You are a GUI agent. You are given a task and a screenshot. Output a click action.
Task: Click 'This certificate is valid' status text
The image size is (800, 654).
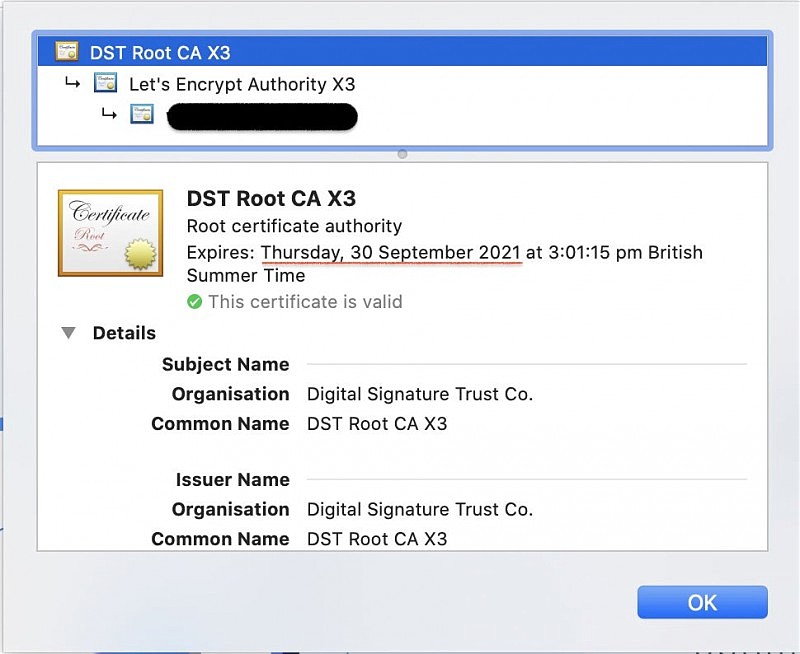pos(305,301)
